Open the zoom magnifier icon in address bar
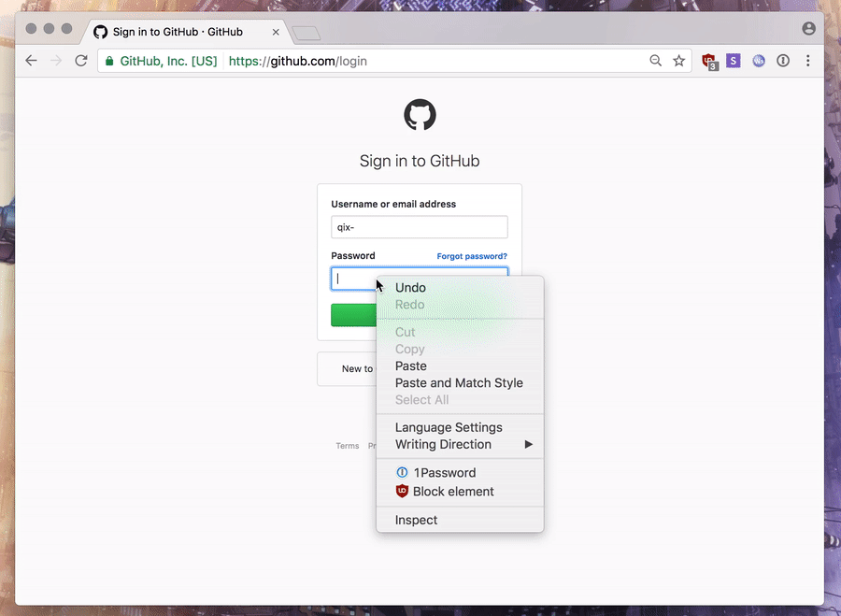 pos(655,61)
